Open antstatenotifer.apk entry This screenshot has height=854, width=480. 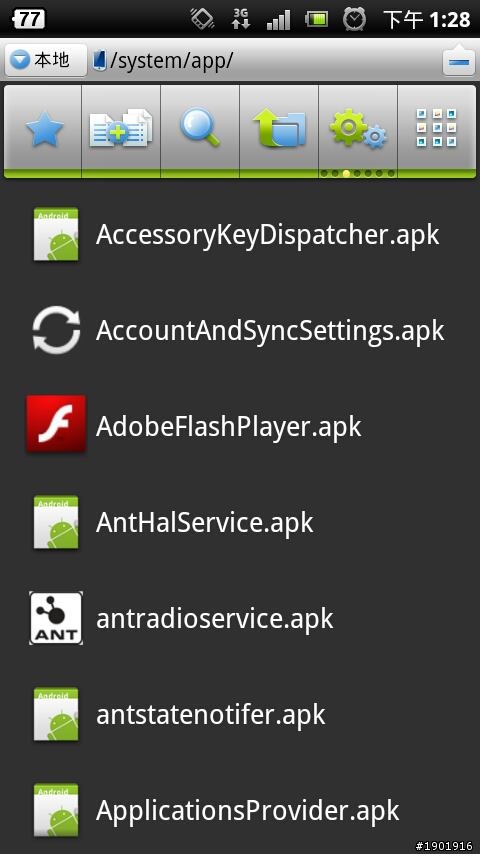[240, 714]
